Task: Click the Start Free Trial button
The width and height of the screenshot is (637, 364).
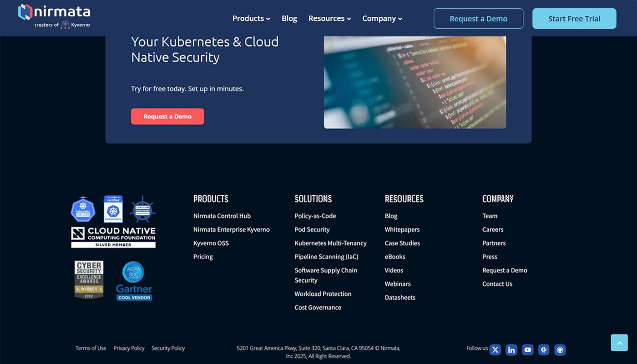Action: pyautogui.click(x=574, y=19)
